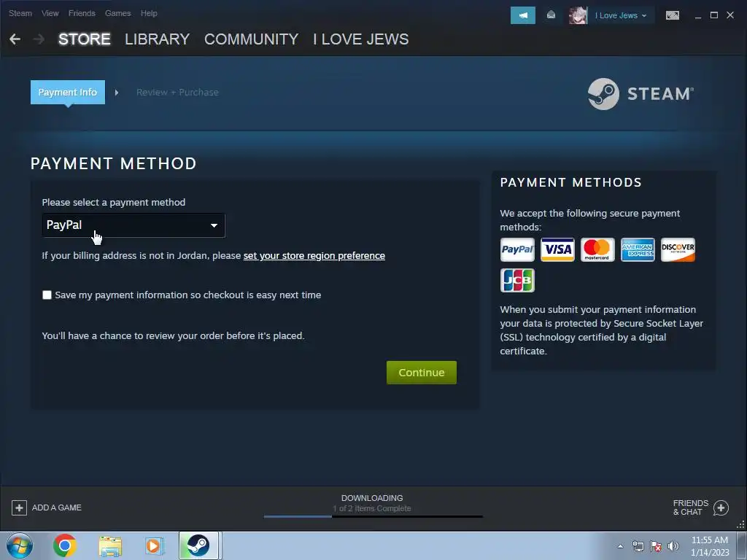
Task: Click the volume speaker tray icon
Action: point(673,546)
